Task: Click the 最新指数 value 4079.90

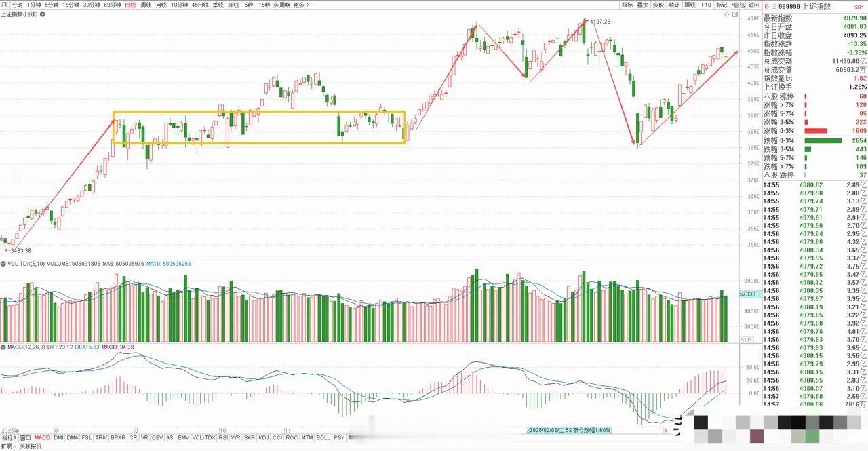Action: point(854,18)
